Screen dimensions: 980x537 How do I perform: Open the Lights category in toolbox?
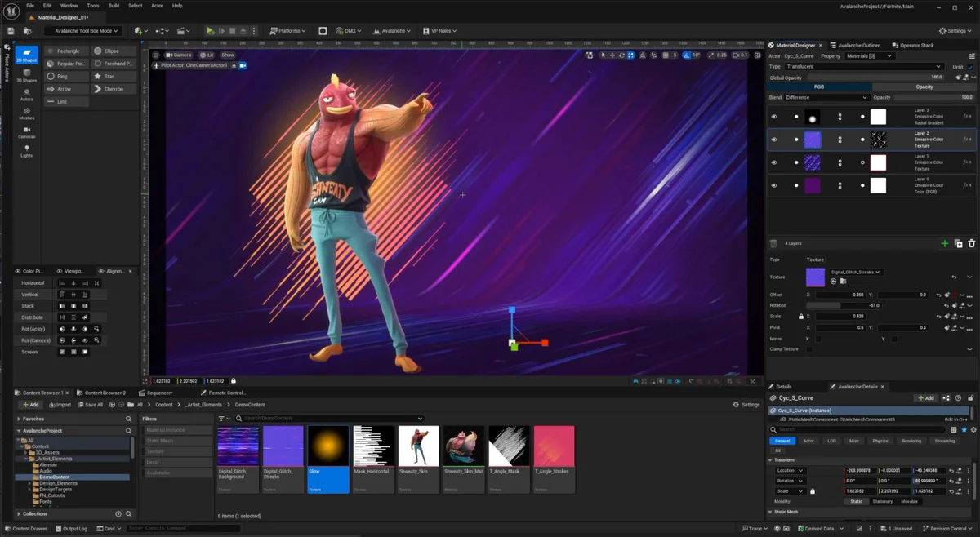(26, 151)
